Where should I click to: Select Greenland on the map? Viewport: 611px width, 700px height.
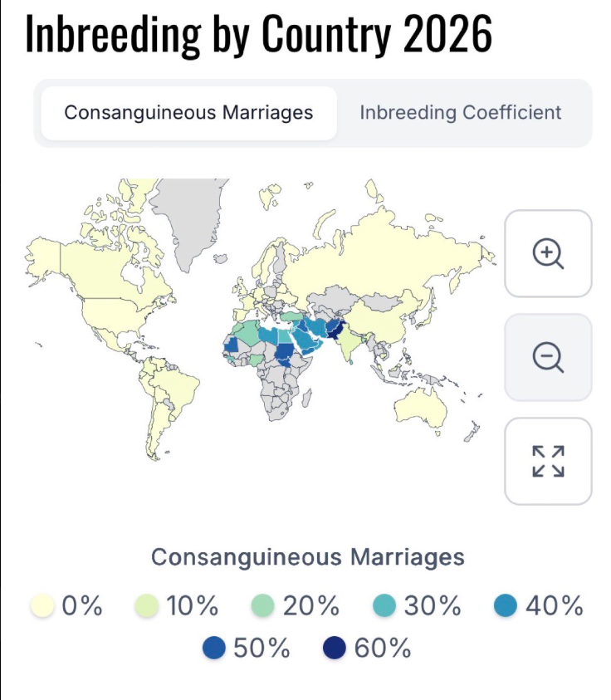coord(189,218)
